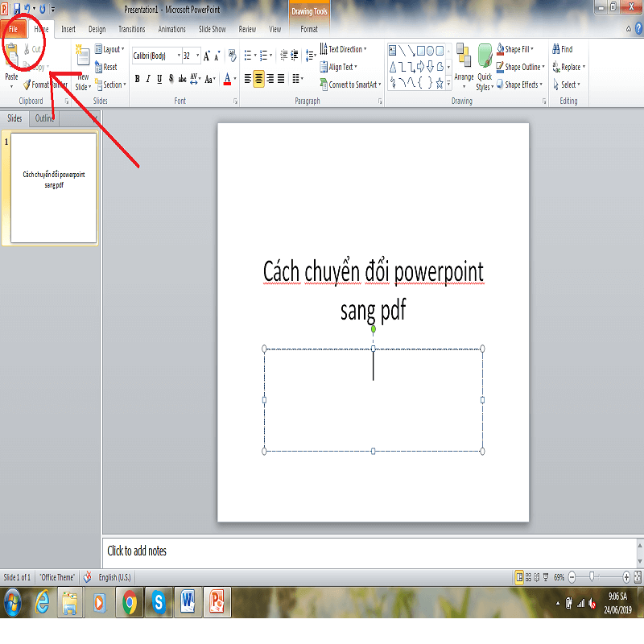
Task: Click the Underline icon
Action: 159,79
